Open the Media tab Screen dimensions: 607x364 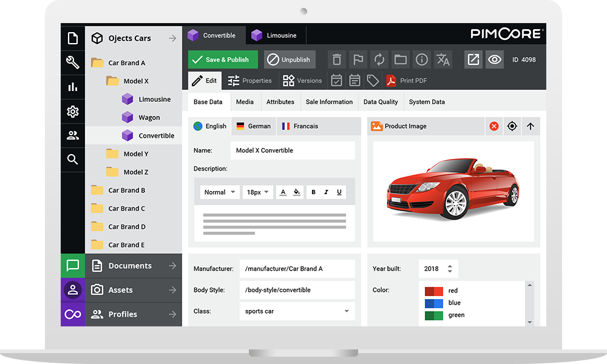click(x=245, y=102)
